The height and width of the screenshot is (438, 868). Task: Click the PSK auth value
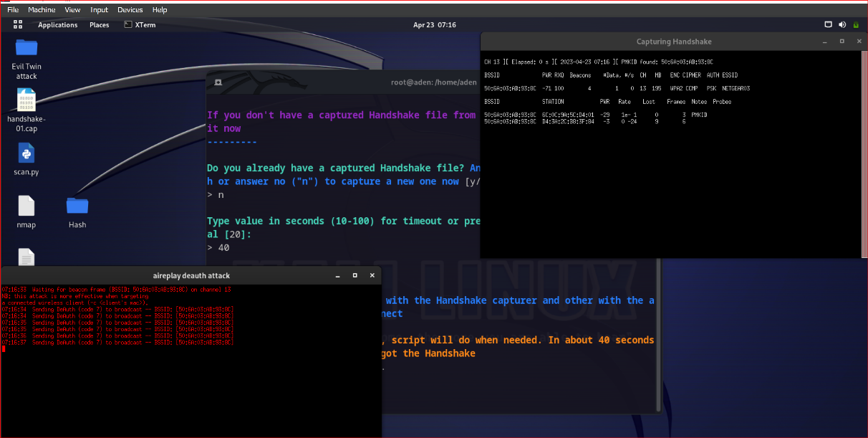coord(711,88)
